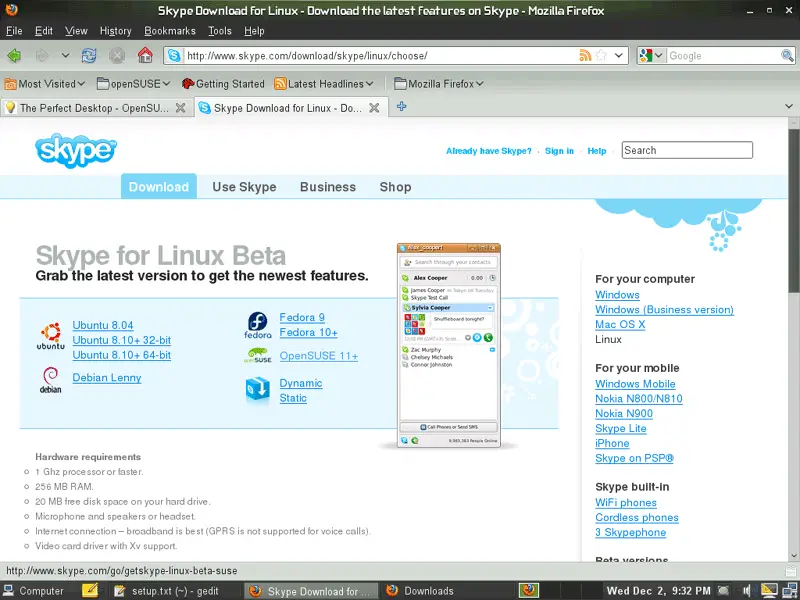Open the View menu
The height and width of the screenshot is (600, 800).
pos(76,31)
